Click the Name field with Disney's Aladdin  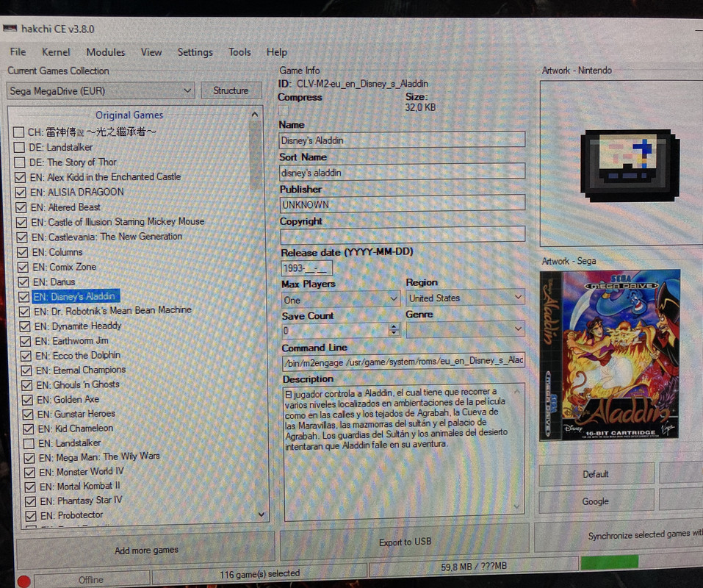coord(402,140)
